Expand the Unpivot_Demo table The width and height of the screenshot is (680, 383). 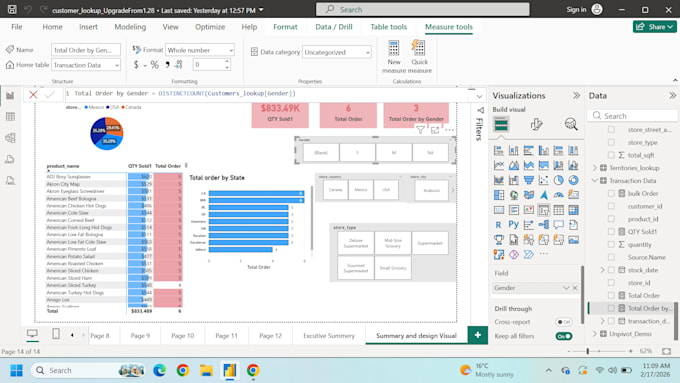(595, 334)
